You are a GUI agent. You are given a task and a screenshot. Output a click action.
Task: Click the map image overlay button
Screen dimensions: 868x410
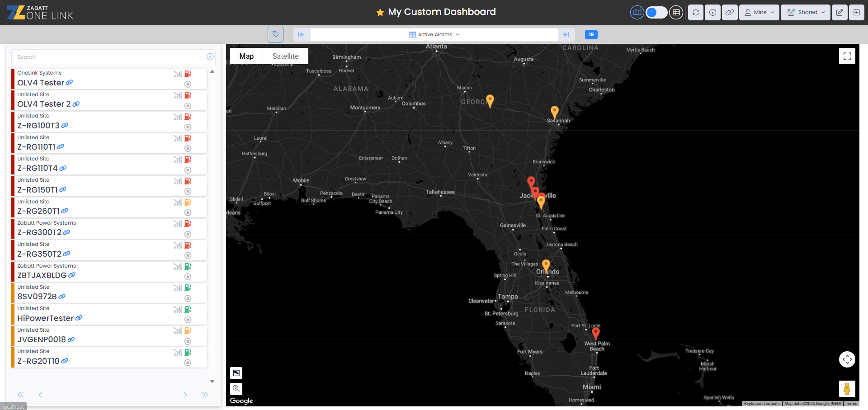point(236,373)
